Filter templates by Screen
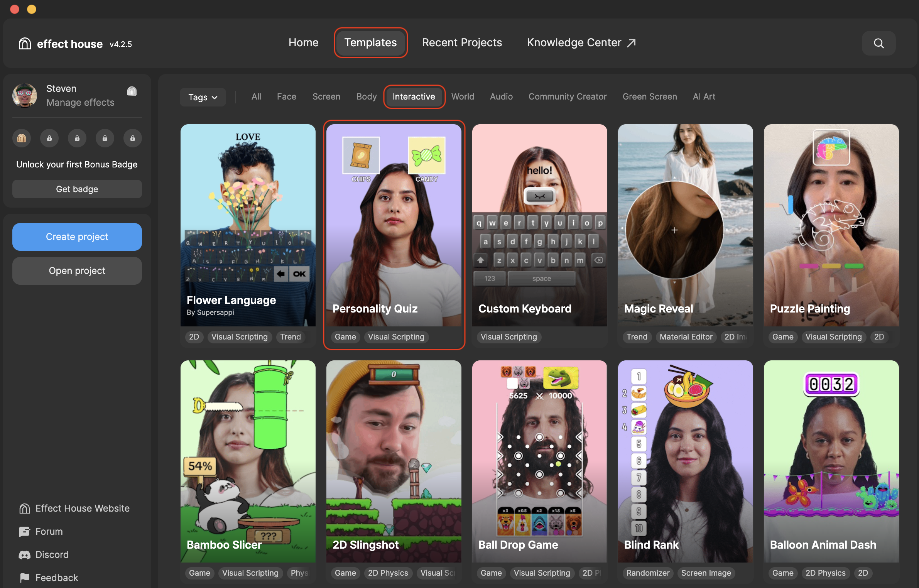Screen dimensions: 919x588 pos(326,96)
